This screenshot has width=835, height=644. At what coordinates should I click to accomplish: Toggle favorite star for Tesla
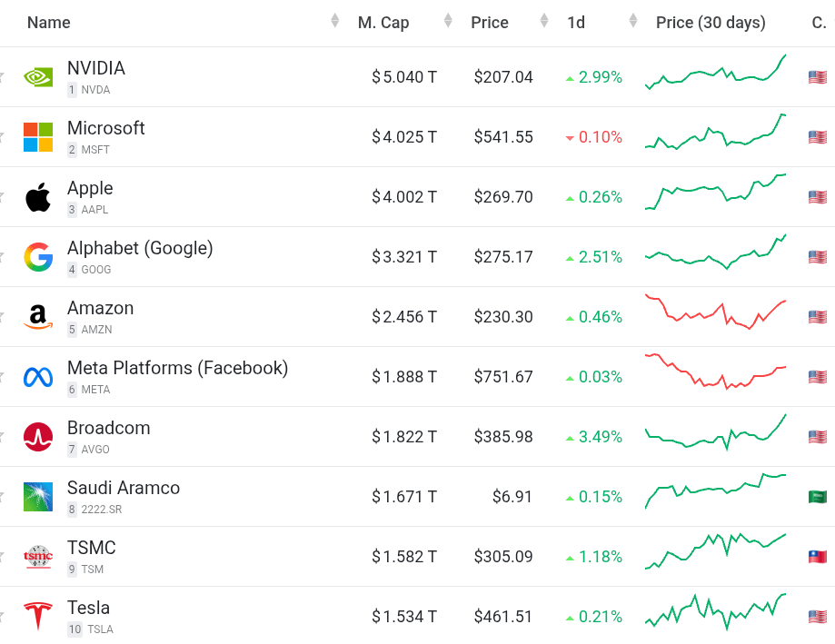3,617
